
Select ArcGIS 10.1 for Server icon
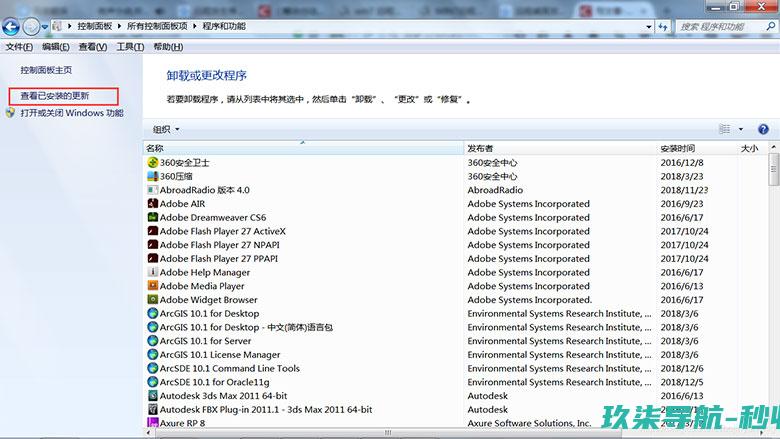(x=153, y=341)
